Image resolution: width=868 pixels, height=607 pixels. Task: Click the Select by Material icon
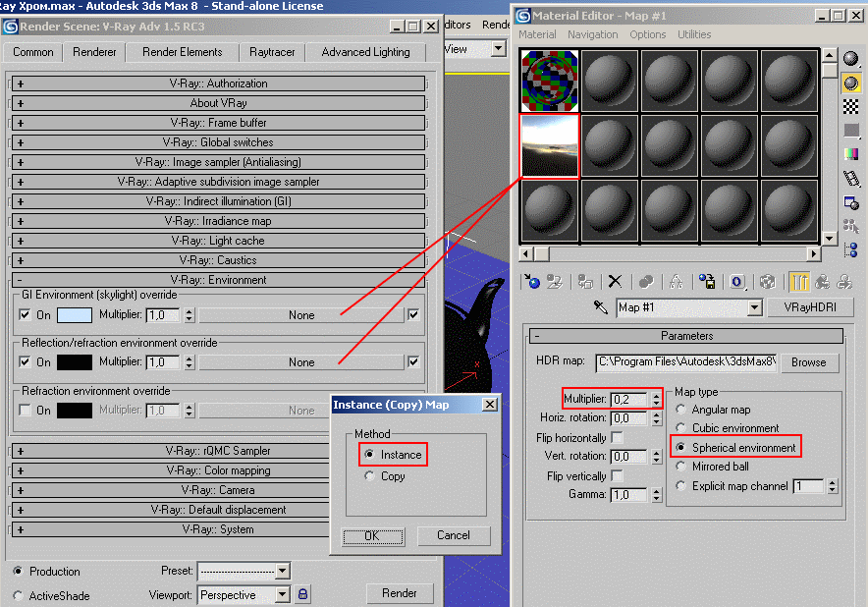click(851, 226)
